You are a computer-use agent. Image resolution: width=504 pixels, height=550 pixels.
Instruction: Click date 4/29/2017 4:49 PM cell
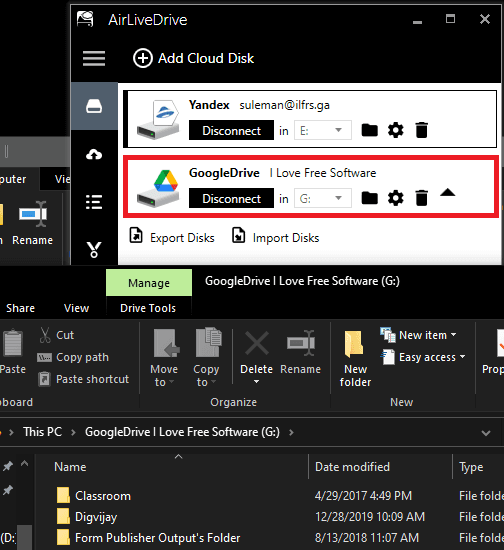tap(363, 496)
